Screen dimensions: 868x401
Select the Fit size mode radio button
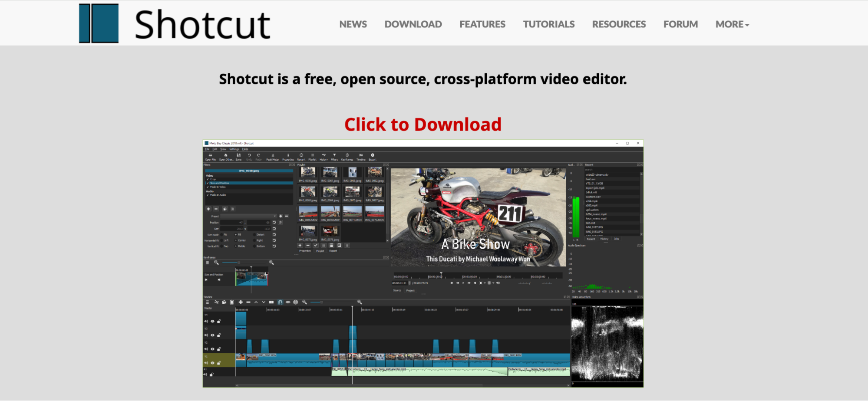click(221, 235)
